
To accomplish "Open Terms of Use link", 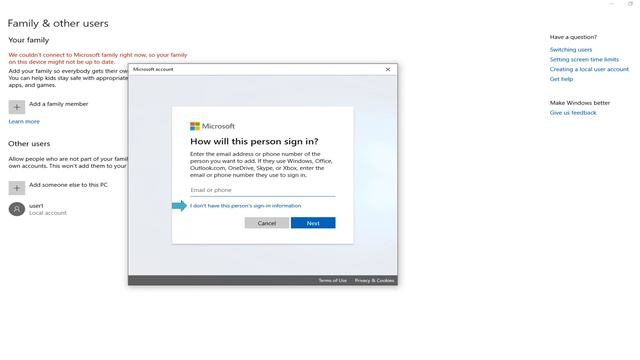I will (x=333, y=280).
